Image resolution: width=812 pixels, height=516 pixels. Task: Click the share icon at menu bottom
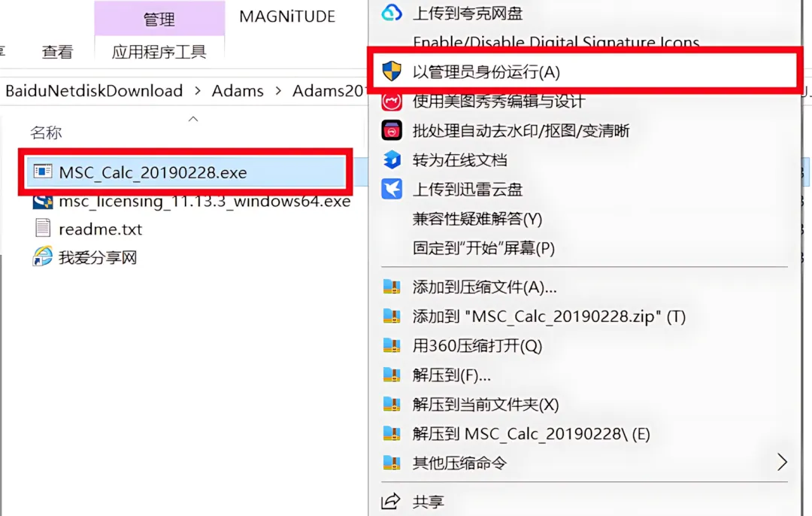(x=390, y=501)
